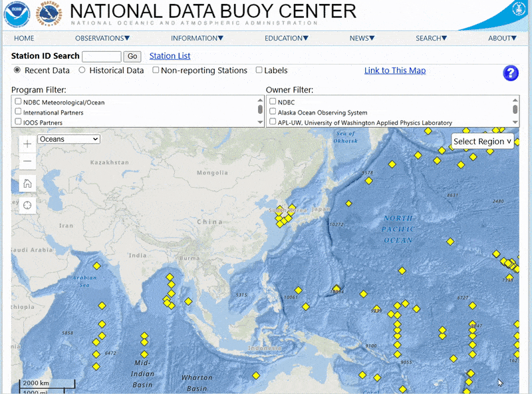This screenshot has width=532, height=394.
Task: Open the Oceans basemap dropdown
Action: [x=69, y=139]
